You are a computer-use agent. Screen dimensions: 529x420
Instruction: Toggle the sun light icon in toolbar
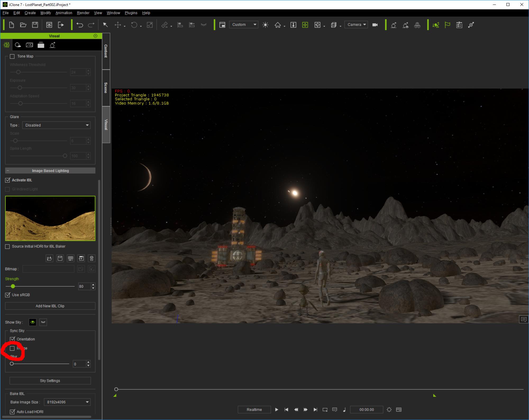[x=265, y=25]
